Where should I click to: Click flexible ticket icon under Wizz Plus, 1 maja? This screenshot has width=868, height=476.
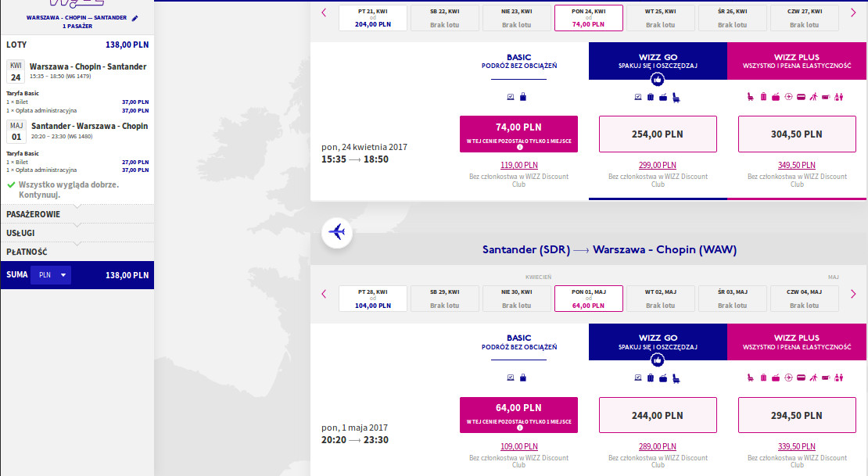tap(826, 378)
